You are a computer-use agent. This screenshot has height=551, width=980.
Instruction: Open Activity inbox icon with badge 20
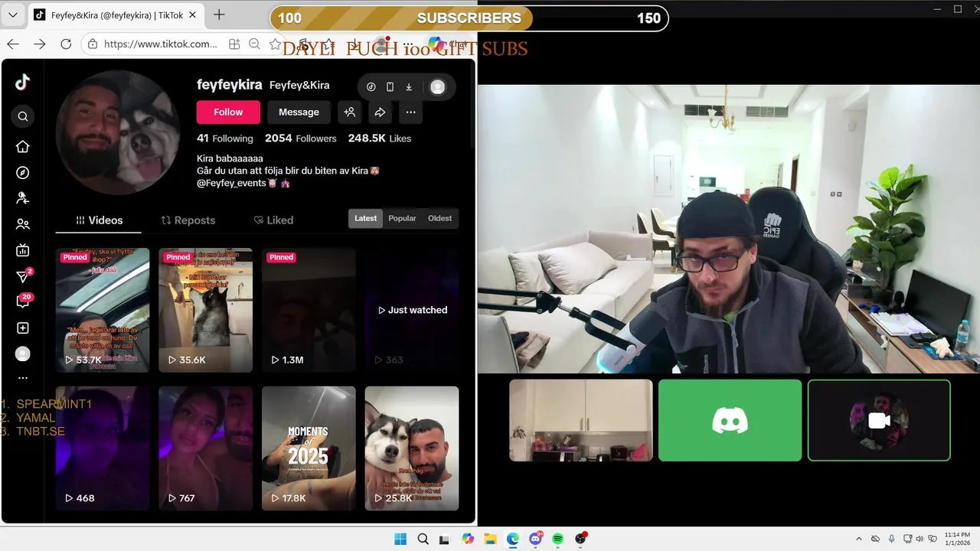[x=23, y=302]
